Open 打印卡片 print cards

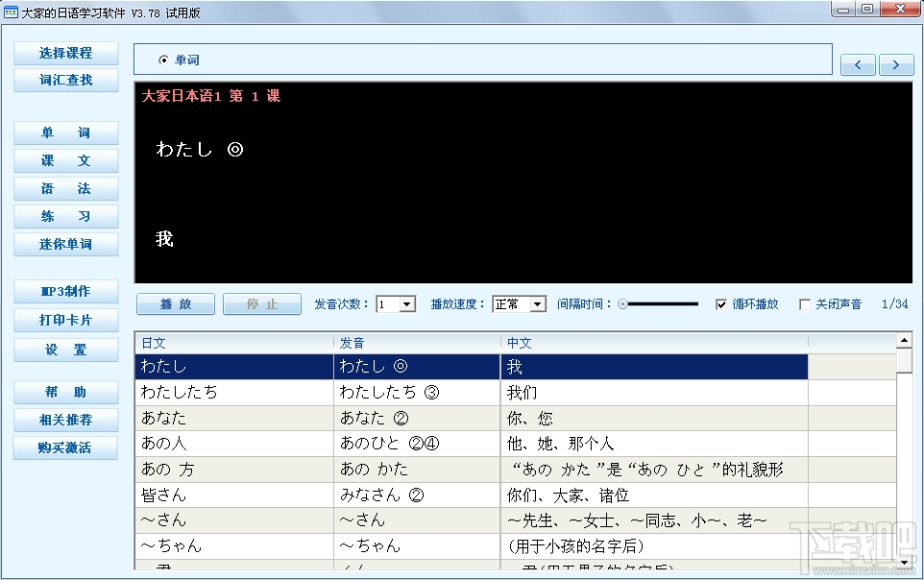tap(66, 320)
